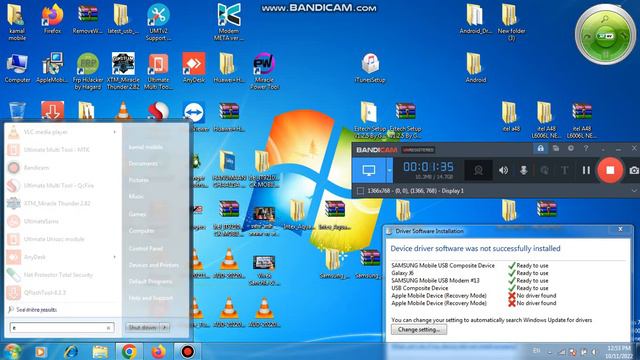Open Devices and Printers from the Start menu
Image resolution: width=640 pixels, height=360 pixels.
[x=153, y=265]
